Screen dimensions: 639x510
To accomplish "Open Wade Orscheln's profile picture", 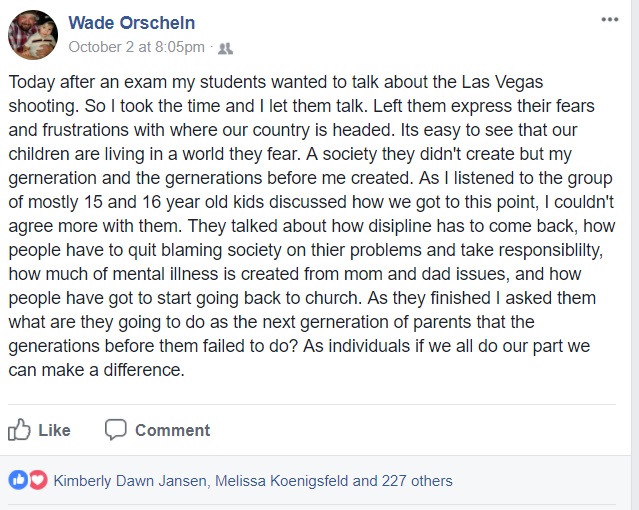I will [33, 35].
